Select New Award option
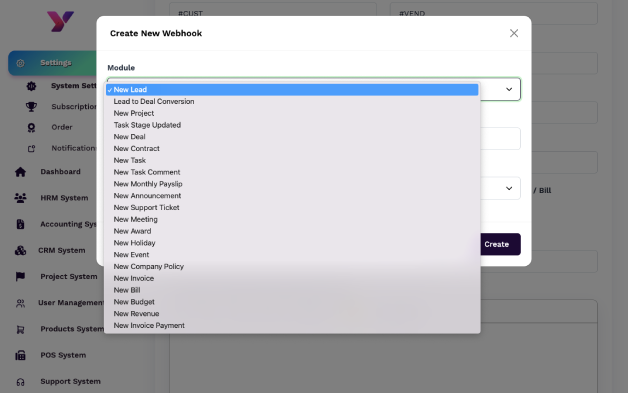The width and height of the screenshot is (628, 393). (x=292, y=231)
